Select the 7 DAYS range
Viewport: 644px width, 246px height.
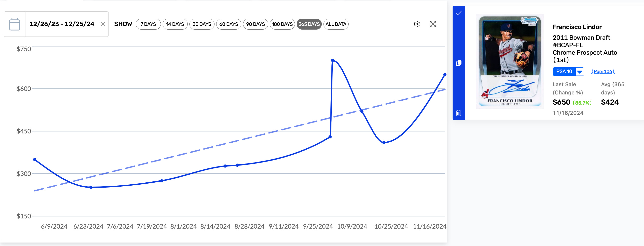coord(148,24)
